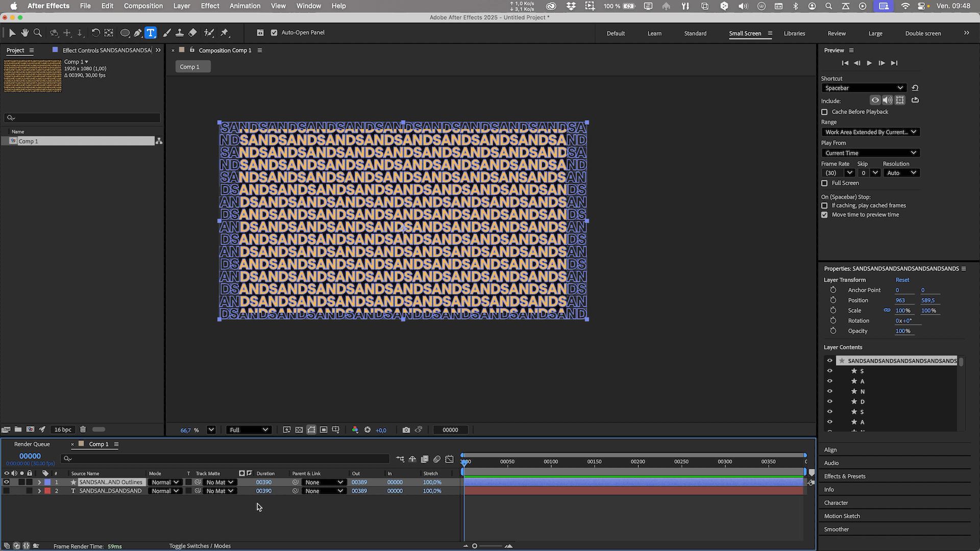Select the Pen tool
This screenshot has height=551, width=980.
pyautogui.click(x=138, y=33)
